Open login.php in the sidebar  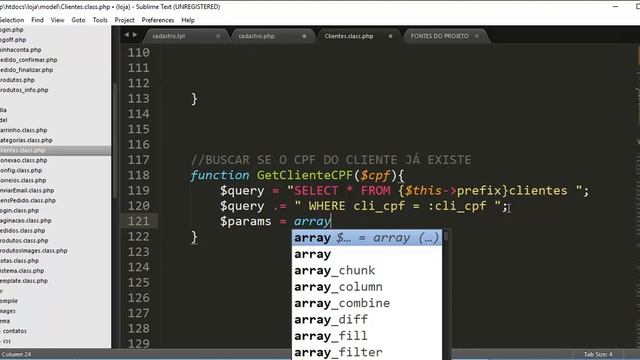coord(12,30)
